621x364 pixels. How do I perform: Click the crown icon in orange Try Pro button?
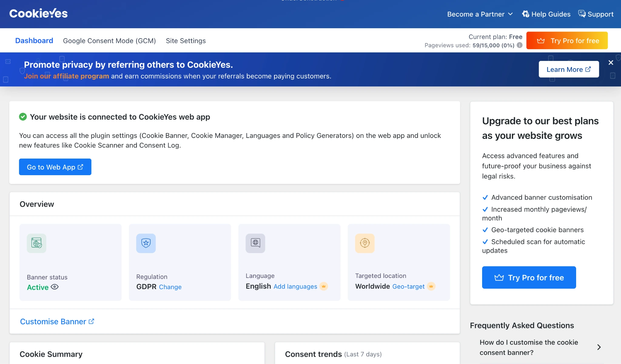coord(541,41)
